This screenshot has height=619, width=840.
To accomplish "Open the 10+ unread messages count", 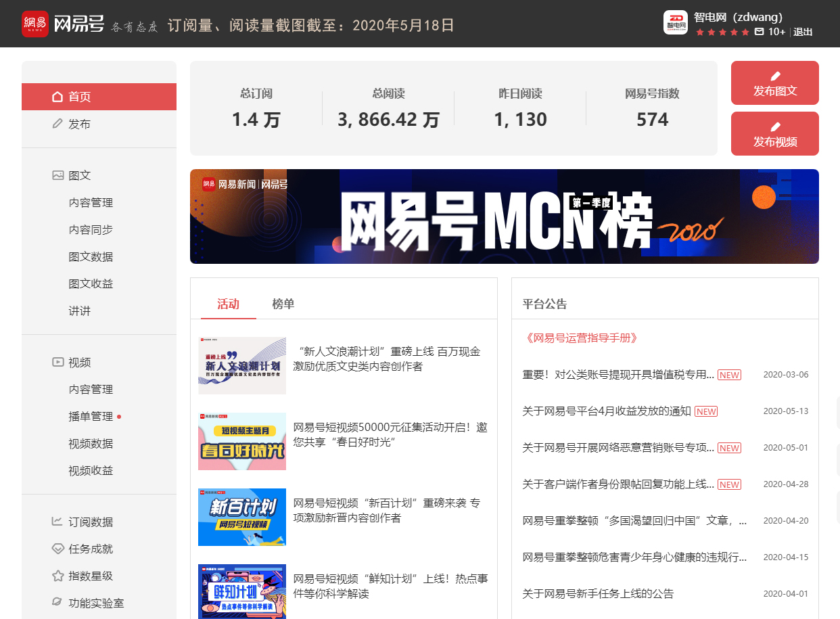I will click(777, 32).
